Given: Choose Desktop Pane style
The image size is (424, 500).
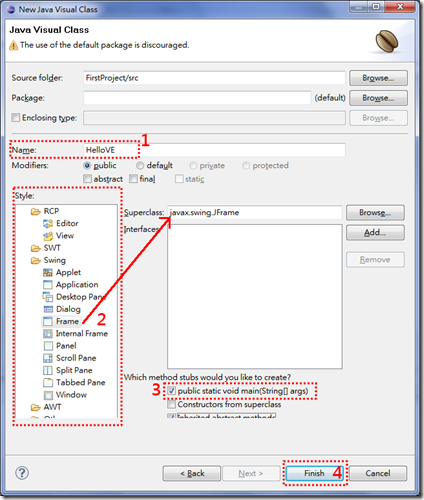Looking at the screenshot, I should 81,297.
